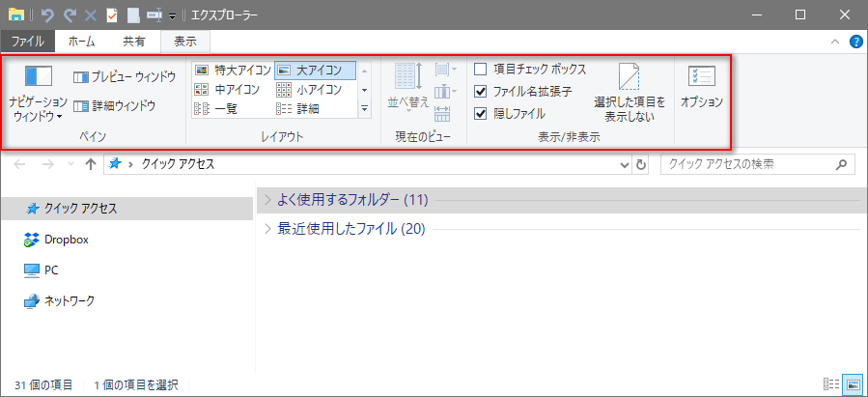Click the オプション button

[702, 87]
